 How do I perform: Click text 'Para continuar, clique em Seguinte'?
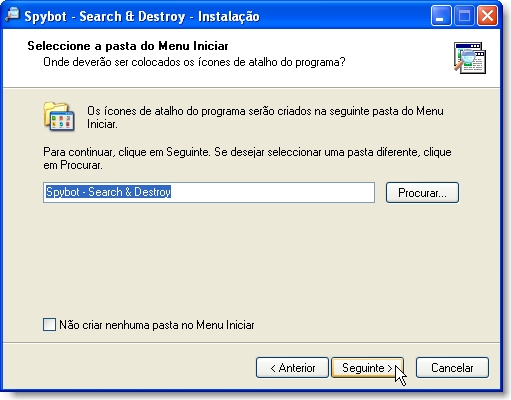point(127,152)
